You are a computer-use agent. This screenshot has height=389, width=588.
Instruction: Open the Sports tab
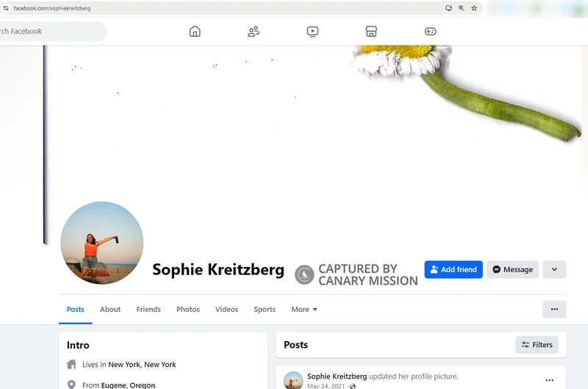point(265,309)
